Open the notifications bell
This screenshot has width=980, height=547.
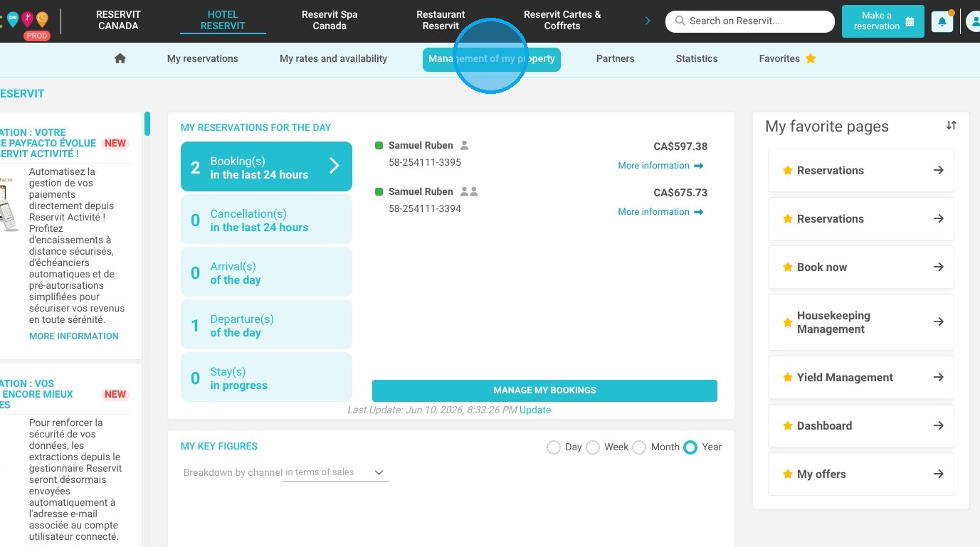pyautogui.click(x=942, y=21)
